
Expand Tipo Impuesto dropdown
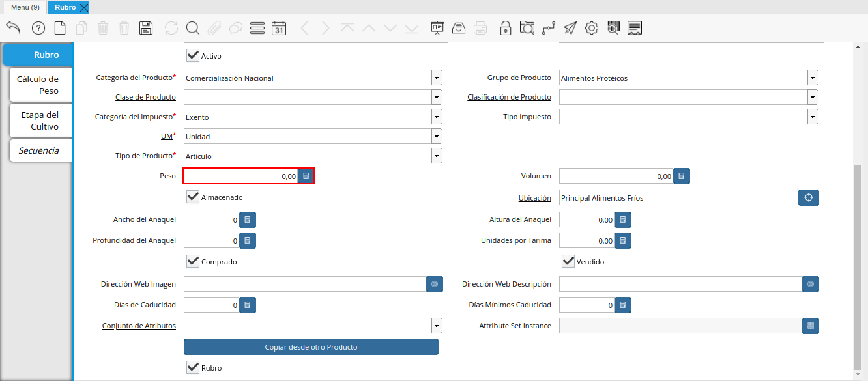pyautogui.click(x=813, y=117)
